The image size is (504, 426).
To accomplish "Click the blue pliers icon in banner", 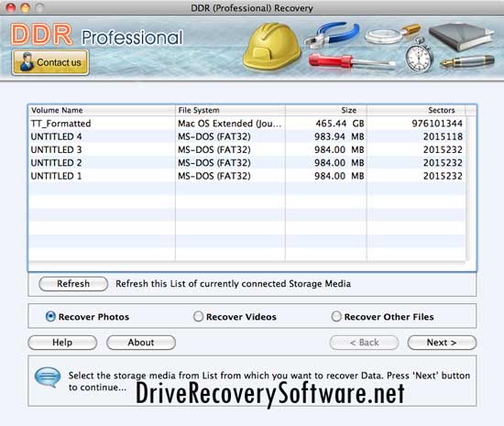I will click(332, 35).
